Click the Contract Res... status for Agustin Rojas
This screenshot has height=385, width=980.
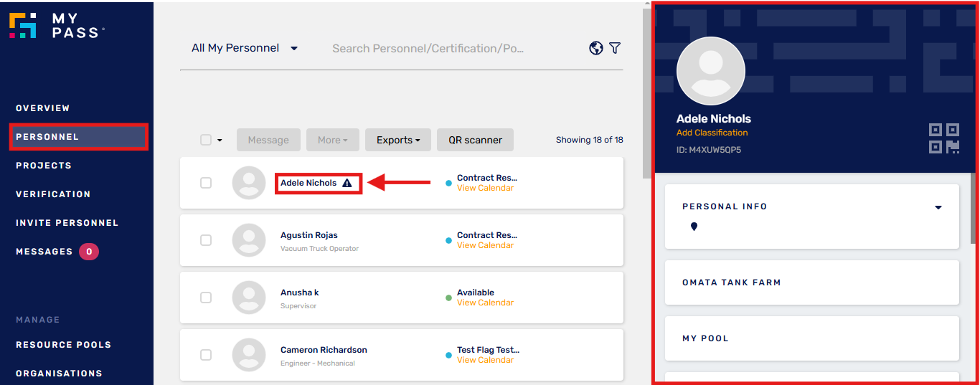tap(487, 235)
